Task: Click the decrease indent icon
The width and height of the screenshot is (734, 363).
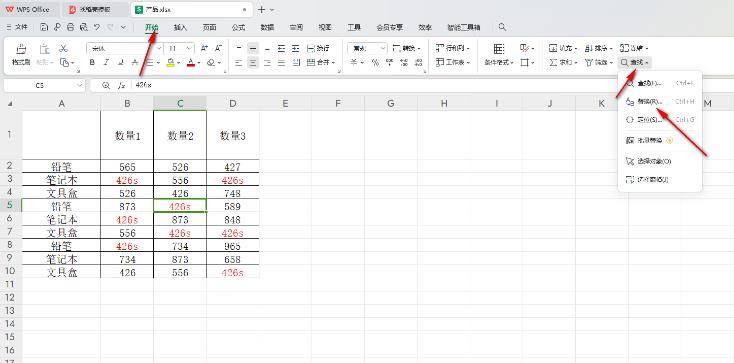Action: point(281,48)
